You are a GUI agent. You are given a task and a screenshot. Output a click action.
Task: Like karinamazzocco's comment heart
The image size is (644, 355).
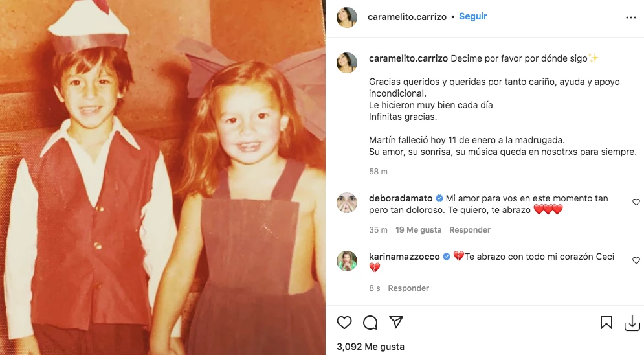tap(636, 260)
